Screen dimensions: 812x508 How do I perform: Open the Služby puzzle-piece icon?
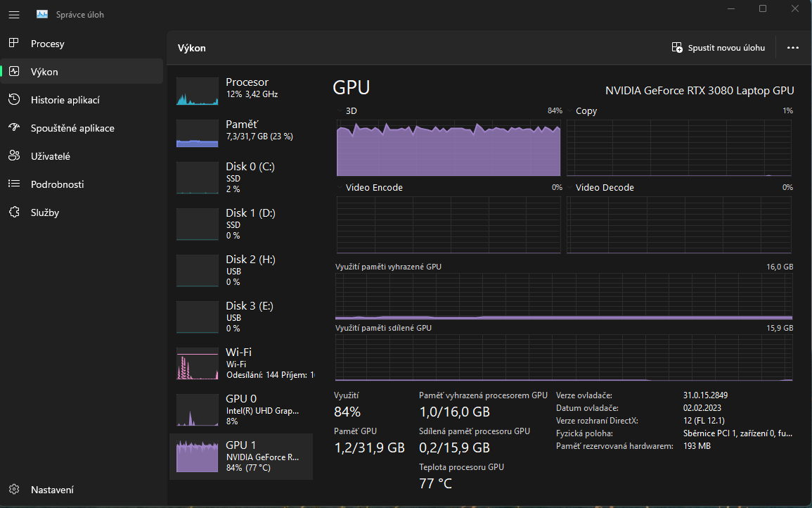pos(14,212)
